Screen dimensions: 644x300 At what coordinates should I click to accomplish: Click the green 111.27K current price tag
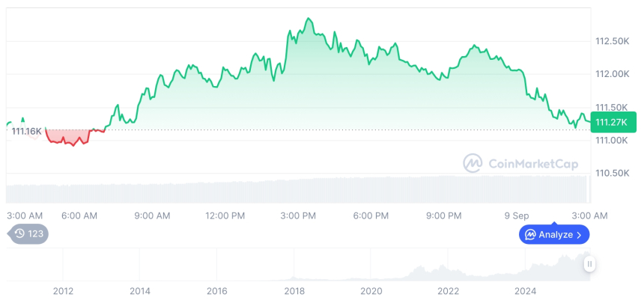[x=613, y=121]
